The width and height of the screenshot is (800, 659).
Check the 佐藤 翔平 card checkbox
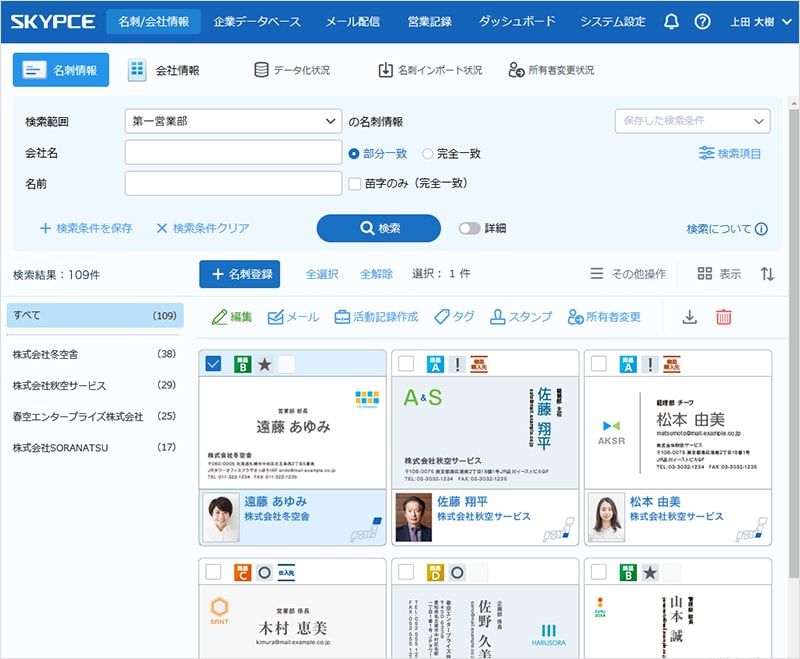(406, 364)
